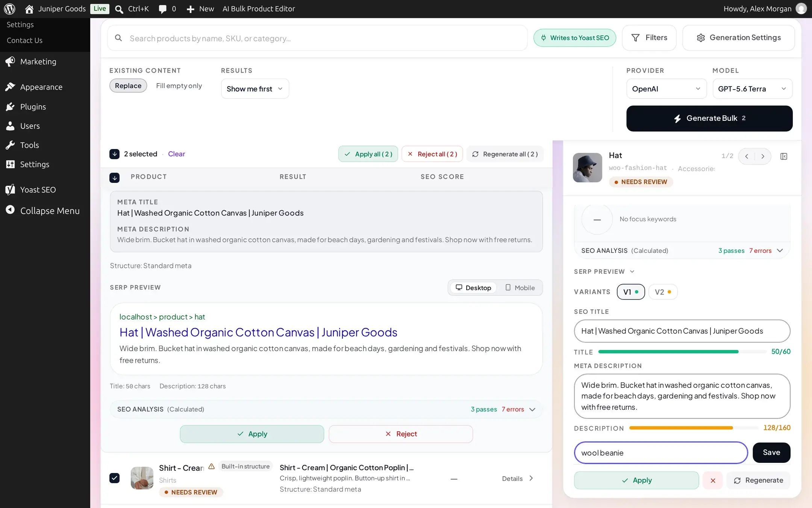Click the Clear selection link

click(176, 154)
